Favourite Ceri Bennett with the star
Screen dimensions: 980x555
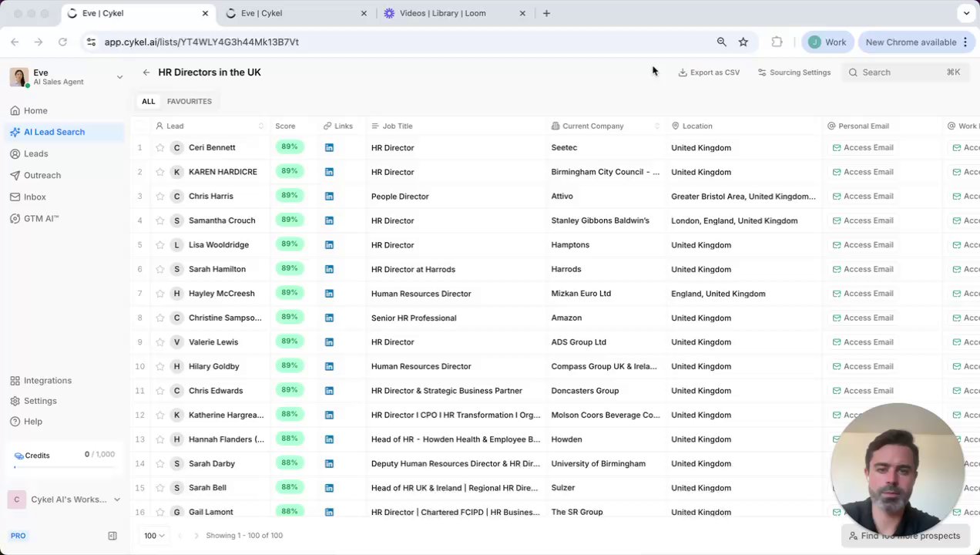(159, 147)
